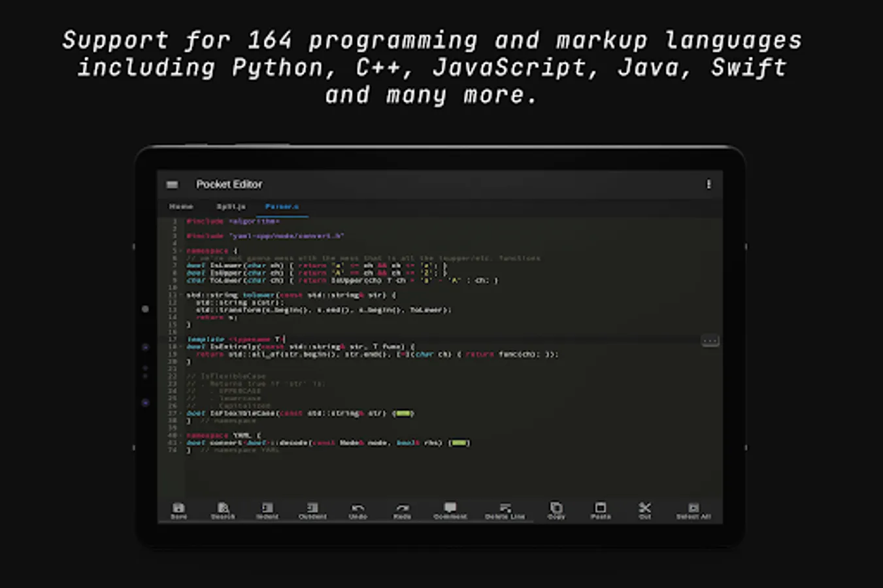The height and width of the screenshot is (588, 883).
Task: Switch to the Split.js tab
Action: coord(231,206)
